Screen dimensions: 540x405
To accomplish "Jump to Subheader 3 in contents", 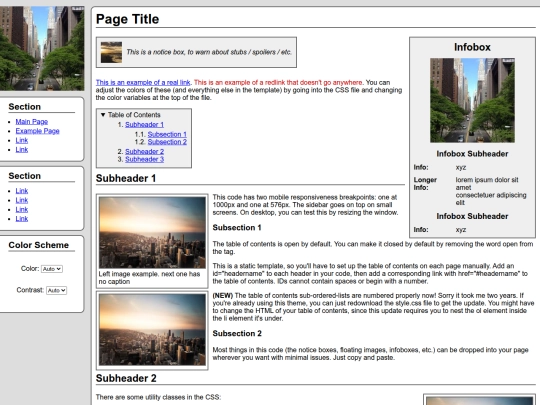I will tap(144, 159).
